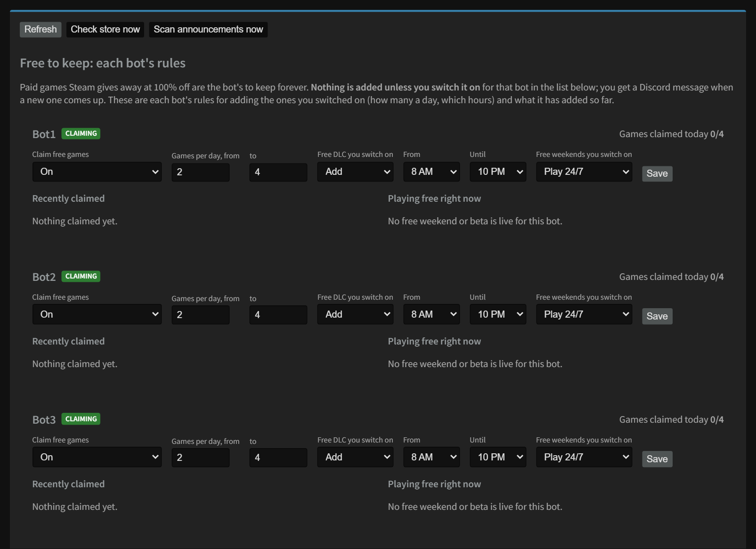Click Bot1 games per day from field
Viewport: 756px width, 549px height.
201,172
